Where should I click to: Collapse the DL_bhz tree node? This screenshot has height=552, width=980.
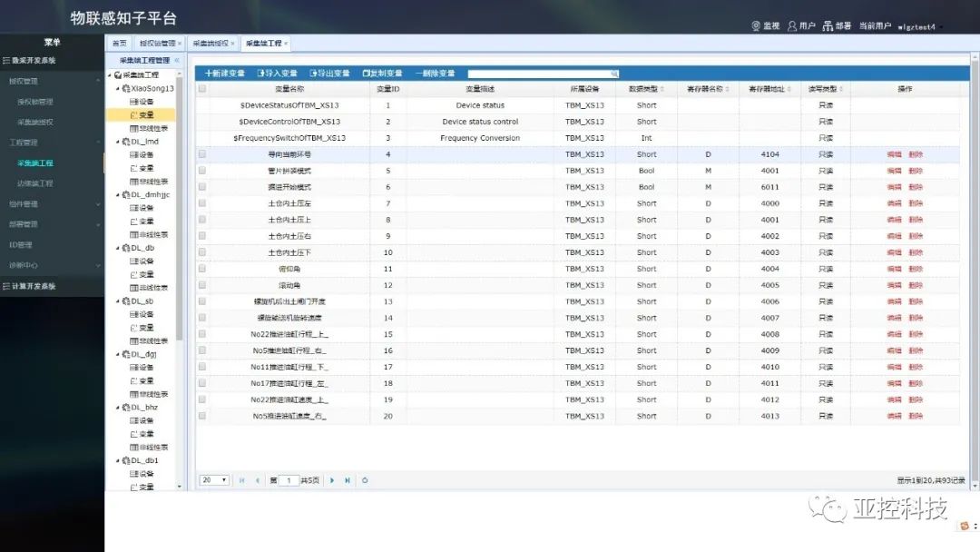click(x=117, y=408)
